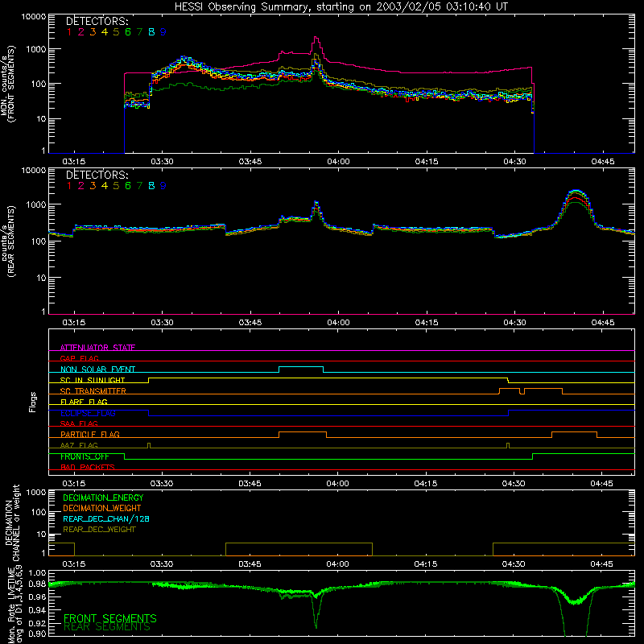Click the DETECTORS: label in rear segments panel
Screen dimensions: 644x644
coord(97,175)
